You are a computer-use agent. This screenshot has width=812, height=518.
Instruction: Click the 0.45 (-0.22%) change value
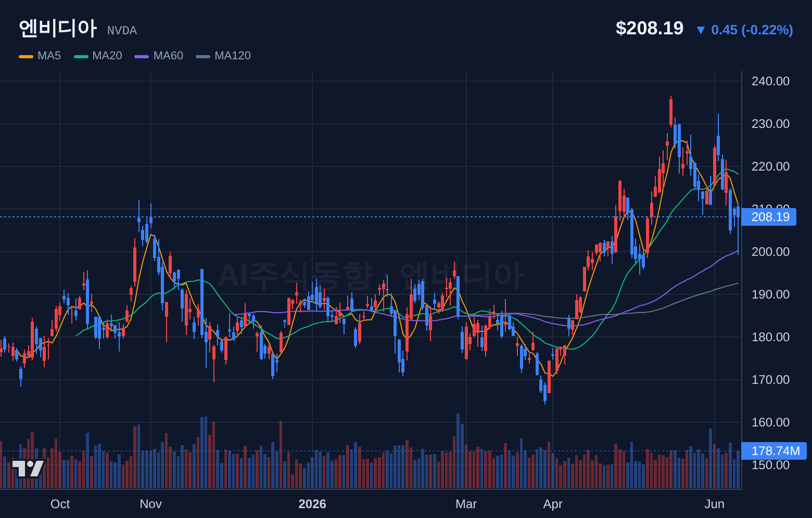point(752,30)
